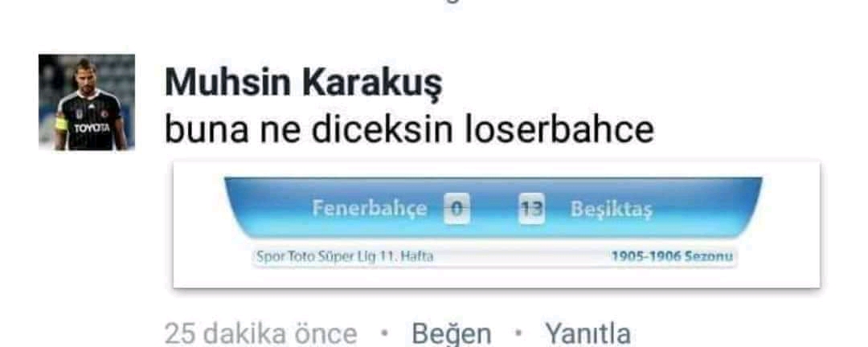Click the score box showing 13
Screen dimensions: 868x347
point(531,209)
